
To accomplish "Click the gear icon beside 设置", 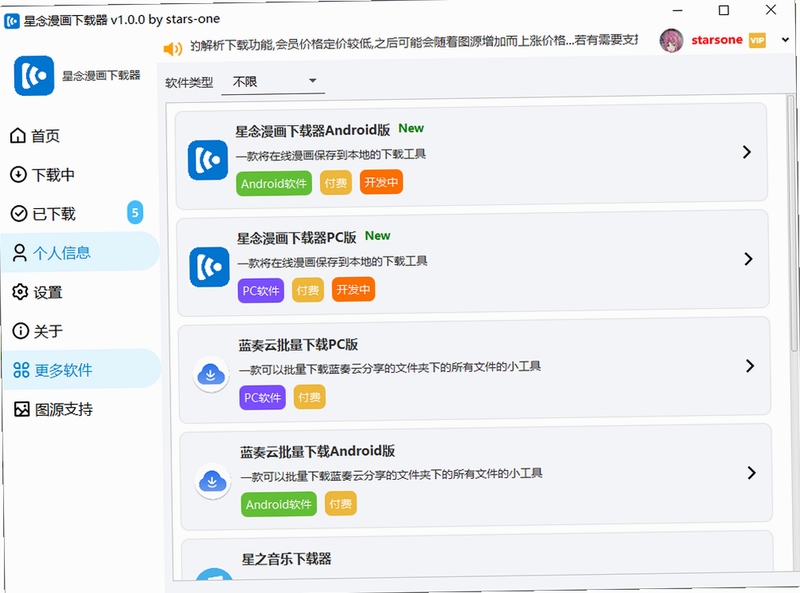I will pyautogui.click(x=20, y=292).
